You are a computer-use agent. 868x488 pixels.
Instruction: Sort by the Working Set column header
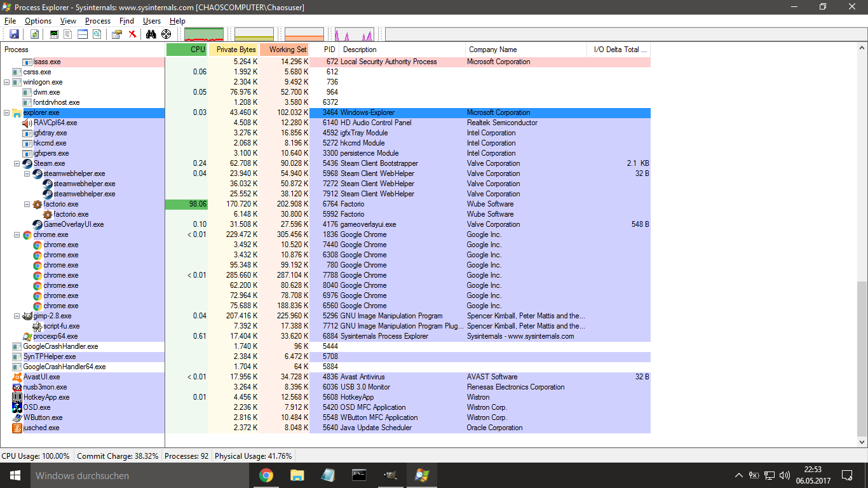[285, 50]
